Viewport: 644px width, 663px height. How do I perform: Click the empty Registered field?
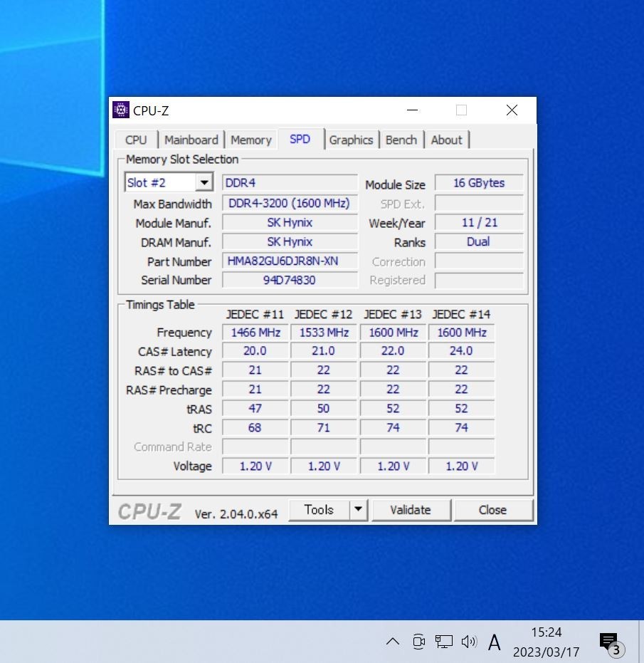pos(479,280)
